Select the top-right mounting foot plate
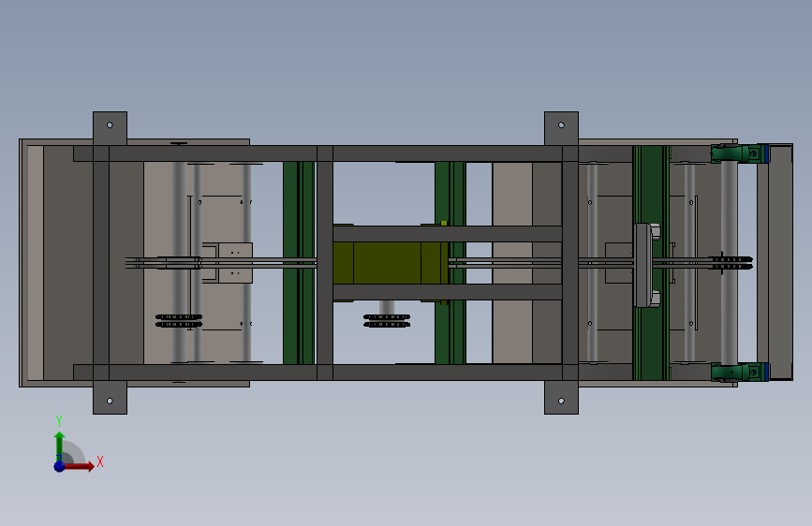Image resolution: width=812 pixels, height=526 pixels. click(x=561, y=128)
